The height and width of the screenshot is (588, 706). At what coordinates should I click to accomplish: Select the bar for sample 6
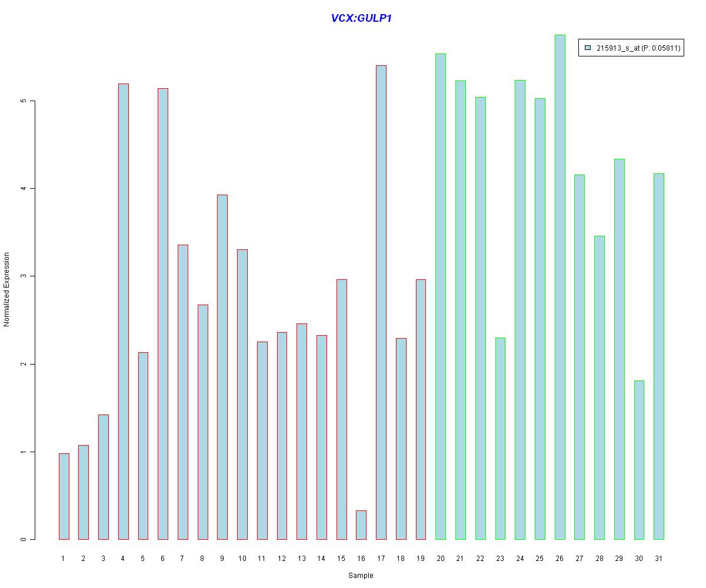(x=163, y=314)
